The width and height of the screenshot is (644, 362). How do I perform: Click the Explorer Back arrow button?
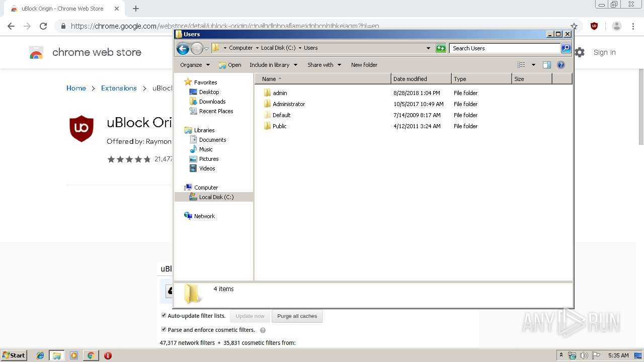(183, 48)
